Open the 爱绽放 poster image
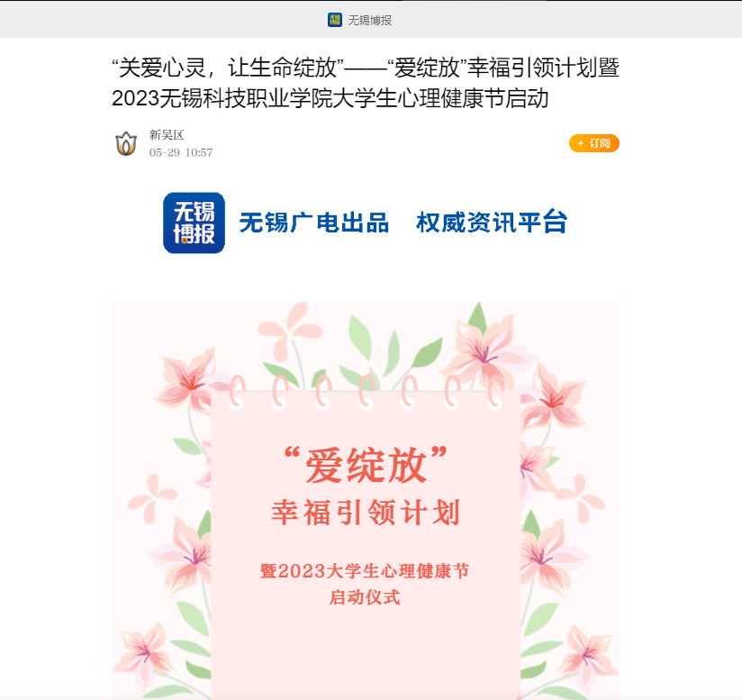 tap(366, 500)
